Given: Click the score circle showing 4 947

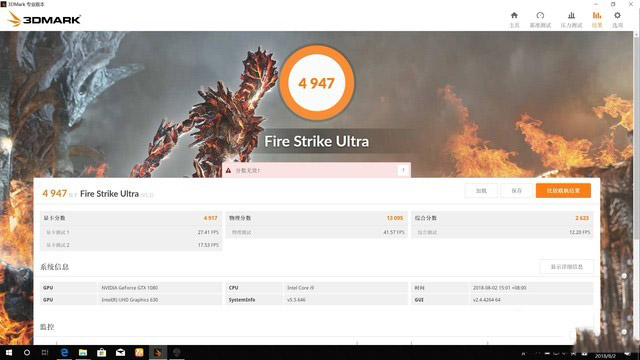Looking at the screenshot, I should pyautogui.click(x=317, y=83).
